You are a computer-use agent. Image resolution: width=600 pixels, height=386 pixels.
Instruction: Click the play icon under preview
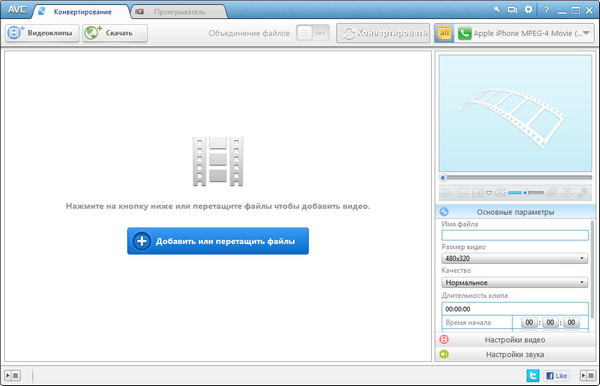[447, 193]
